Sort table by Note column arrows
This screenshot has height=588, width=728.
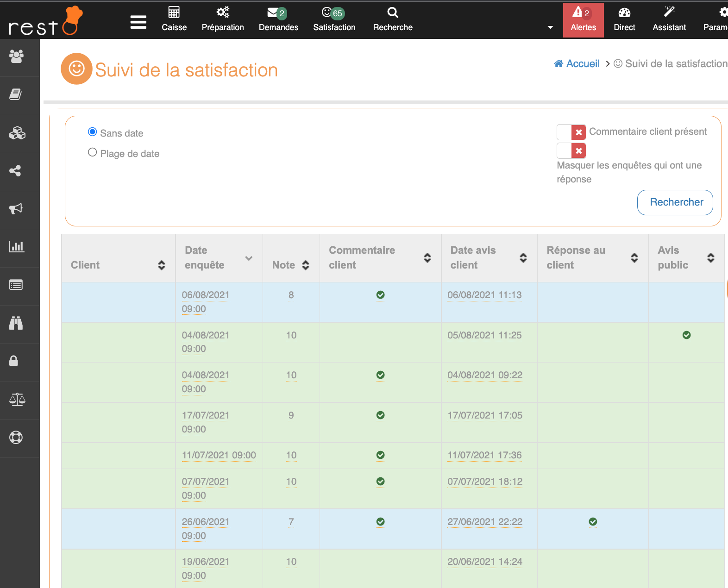click(x=306, y=265)
